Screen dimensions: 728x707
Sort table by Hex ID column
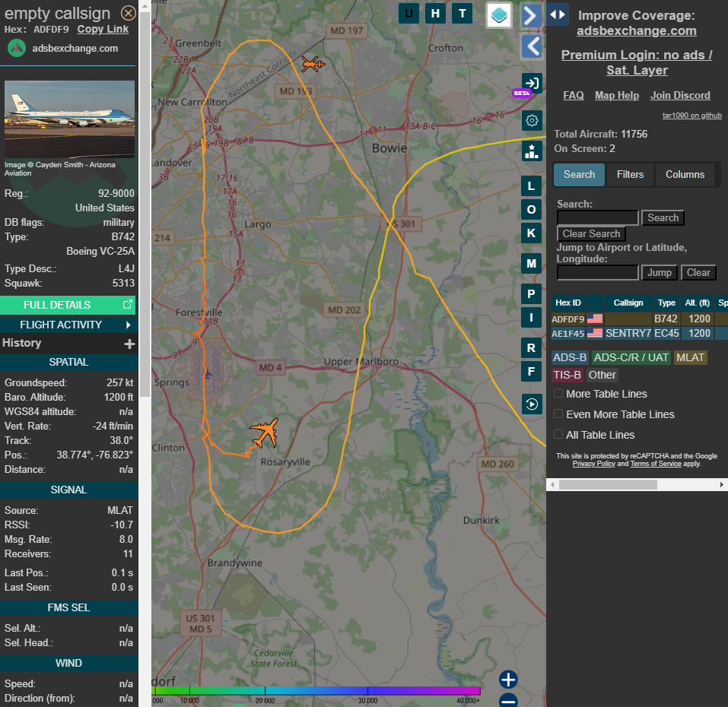tap(567, 303)
